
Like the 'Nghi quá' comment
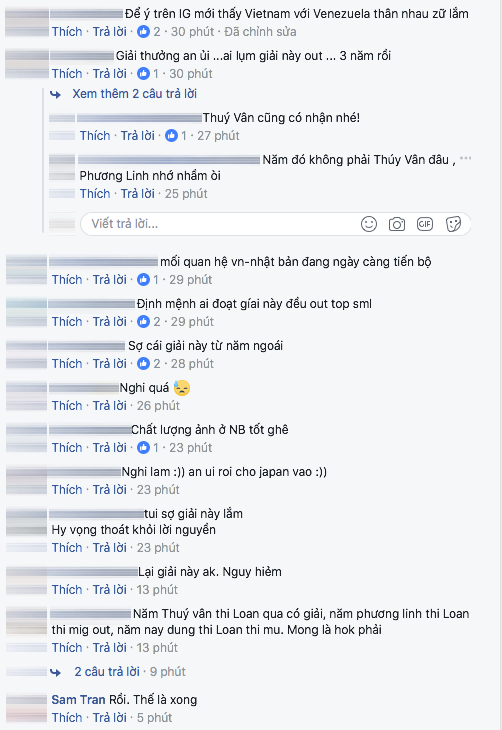67,406
